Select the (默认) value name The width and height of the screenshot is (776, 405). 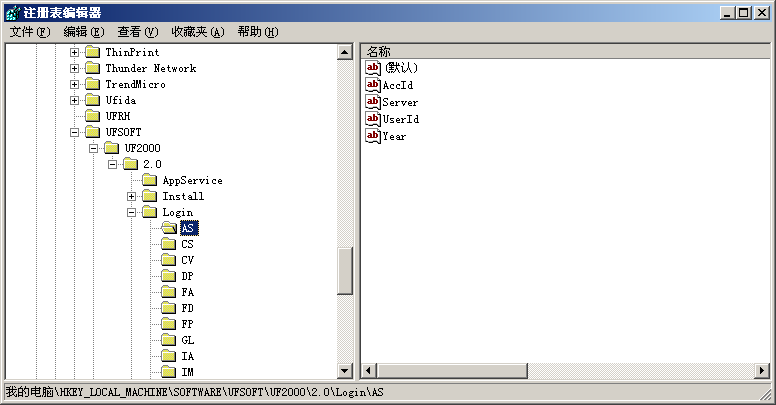pyautogui.click(x=401, y=68)
